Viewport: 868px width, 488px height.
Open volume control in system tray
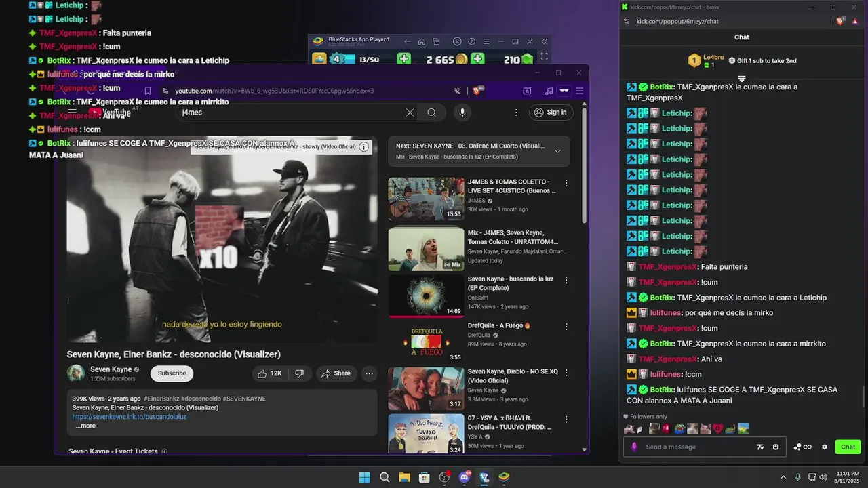[823, 477]
